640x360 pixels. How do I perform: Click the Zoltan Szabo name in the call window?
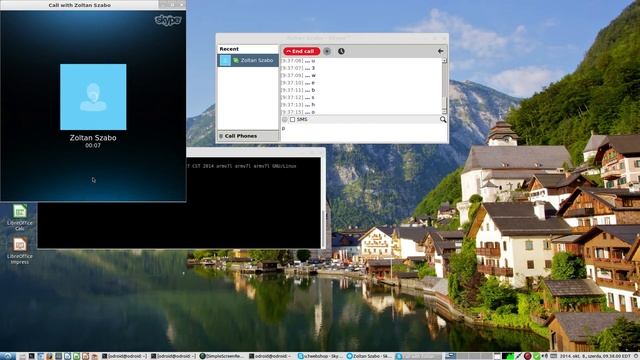point(93,138)
